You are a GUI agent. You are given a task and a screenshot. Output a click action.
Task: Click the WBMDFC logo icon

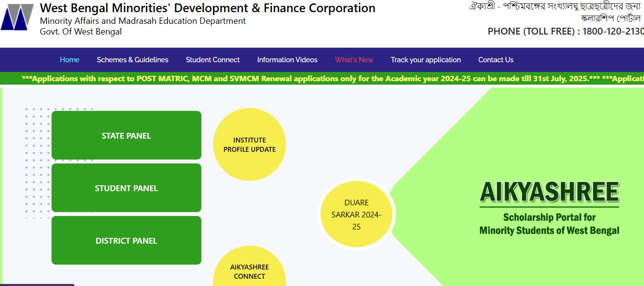[17, 17]
